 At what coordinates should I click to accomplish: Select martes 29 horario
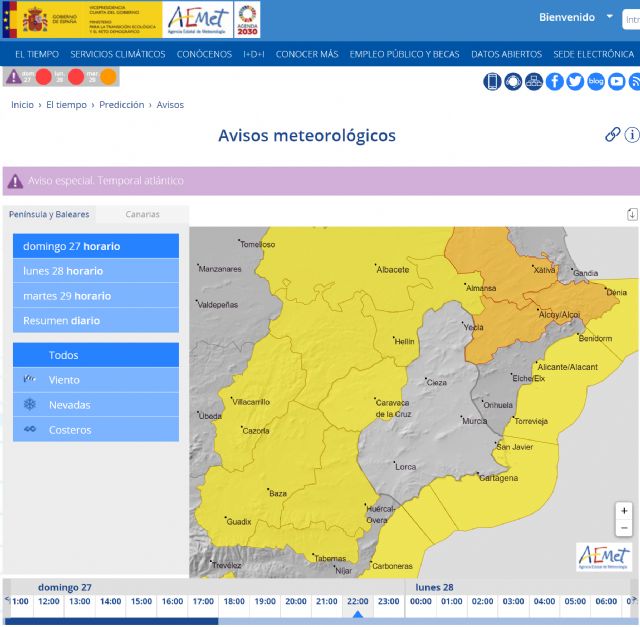pos(96,296)
